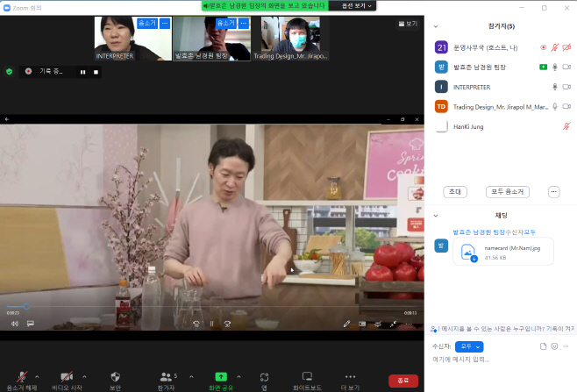Click the Mute All button
The image size is (577, 392).
point(508,192)
